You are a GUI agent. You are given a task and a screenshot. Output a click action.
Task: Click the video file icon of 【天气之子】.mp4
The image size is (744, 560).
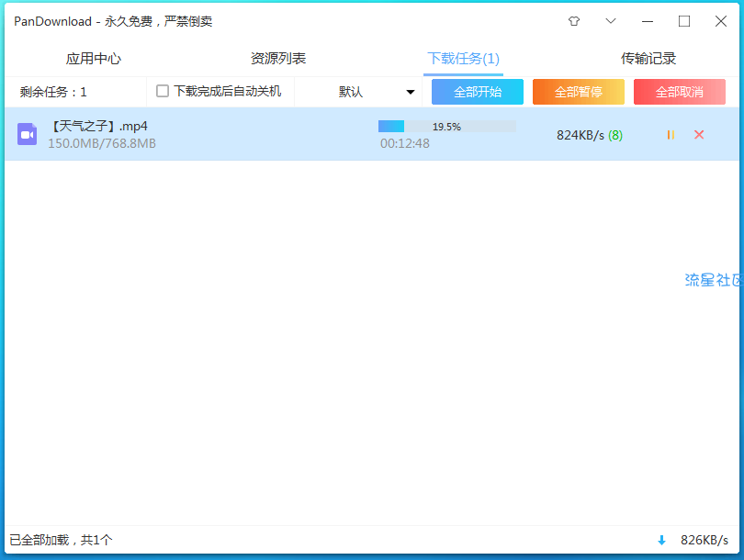(x=27, y=134)
